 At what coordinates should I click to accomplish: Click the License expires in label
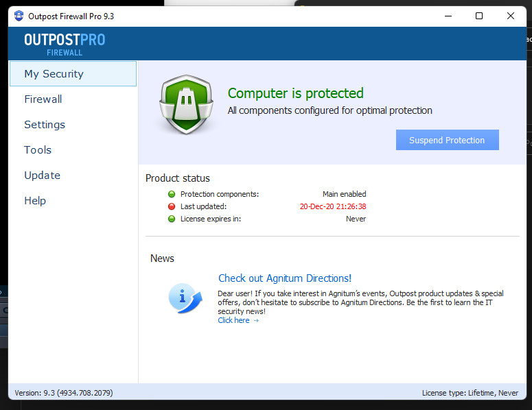point(211,219)
